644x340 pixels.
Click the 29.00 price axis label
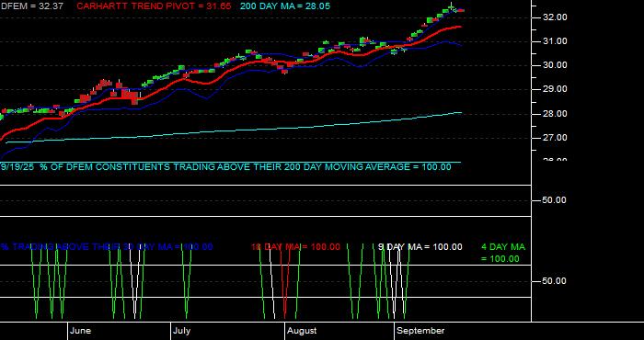coord(556,89)
